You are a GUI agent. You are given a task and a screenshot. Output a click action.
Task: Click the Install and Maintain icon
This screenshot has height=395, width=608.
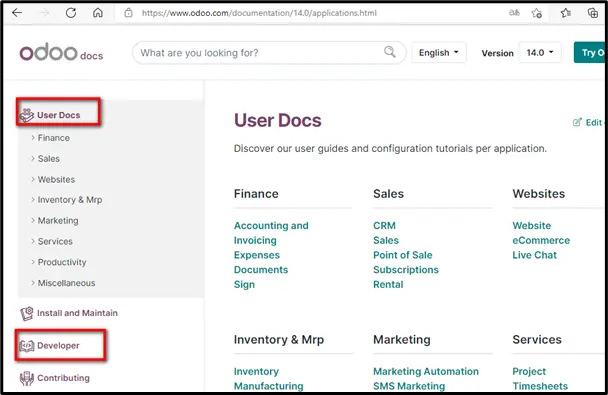tap(27, 313)
